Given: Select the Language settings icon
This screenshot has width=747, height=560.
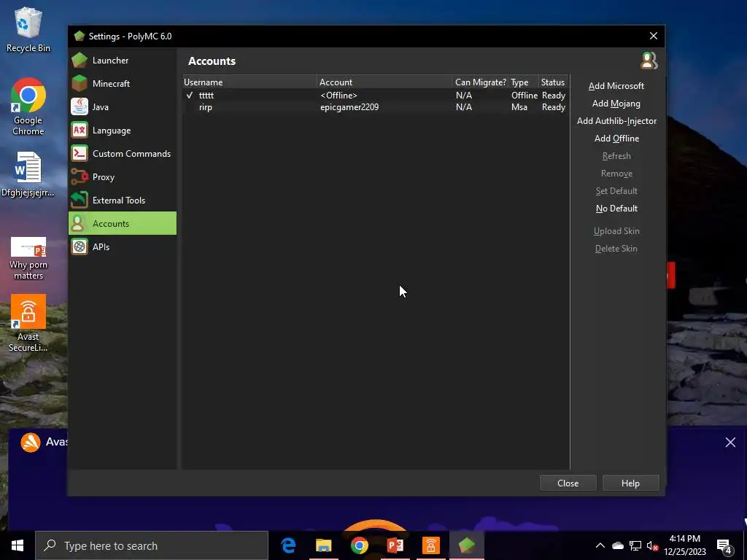Looking at the screenshot, I should click(x=80, y=130).
